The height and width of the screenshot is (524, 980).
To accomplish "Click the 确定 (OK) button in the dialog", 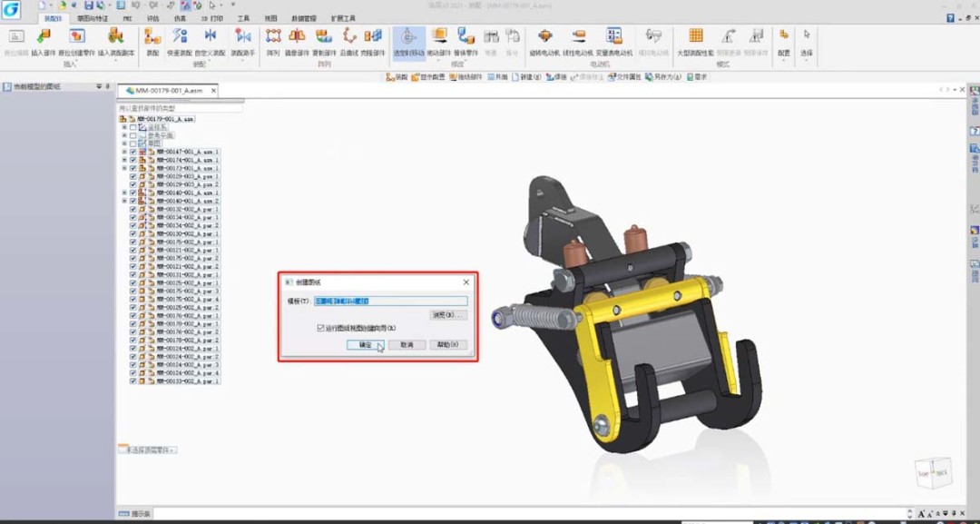I will [x=365, y=345].
